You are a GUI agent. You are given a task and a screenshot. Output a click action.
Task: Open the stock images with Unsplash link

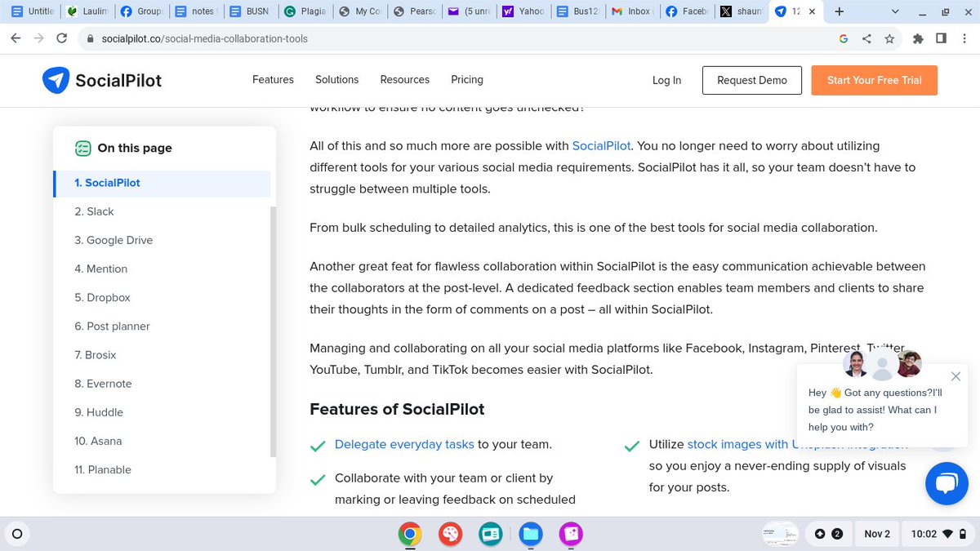coord(797,445)
